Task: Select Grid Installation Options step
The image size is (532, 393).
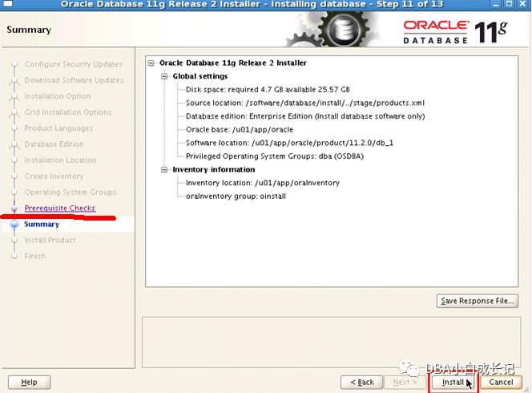Action: pyautogui.click(x=68, y=112)
